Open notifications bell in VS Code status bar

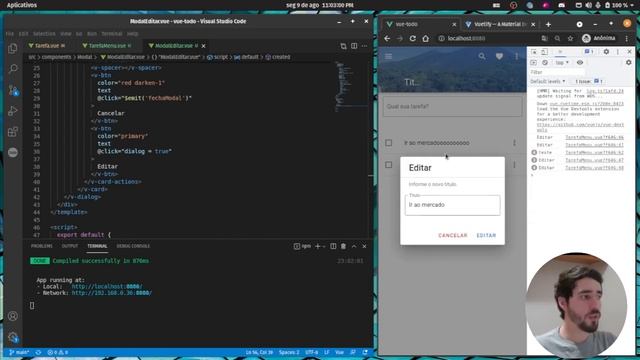pyautogui.click(x=365, y=352)
